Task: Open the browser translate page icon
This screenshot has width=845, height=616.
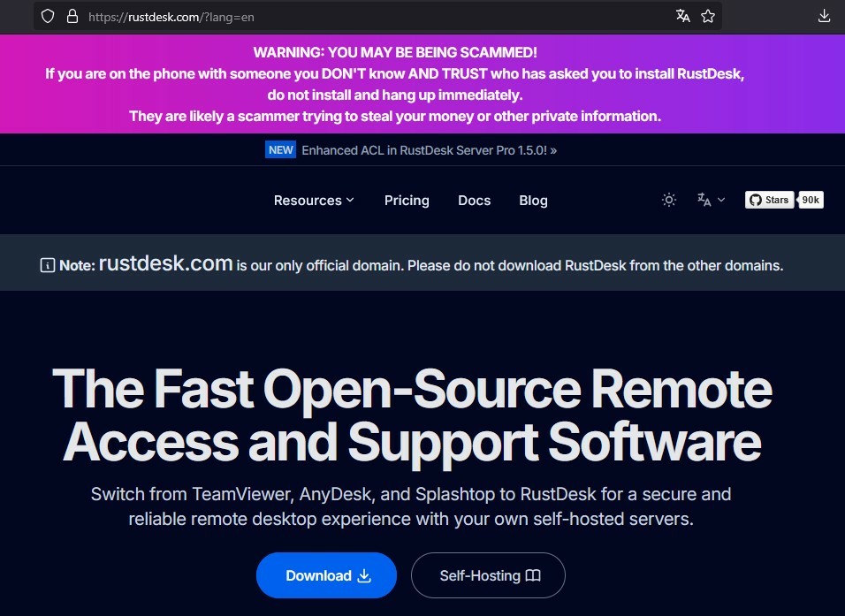Action: [682, 16]
